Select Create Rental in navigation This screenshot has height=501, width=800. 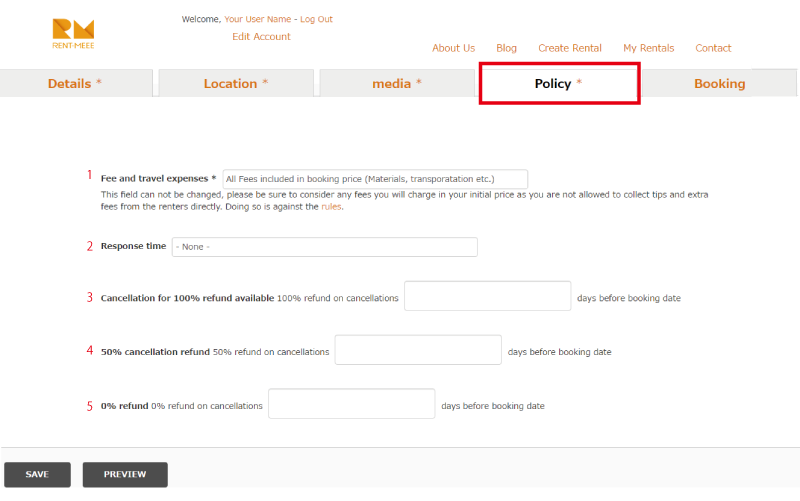570,48
